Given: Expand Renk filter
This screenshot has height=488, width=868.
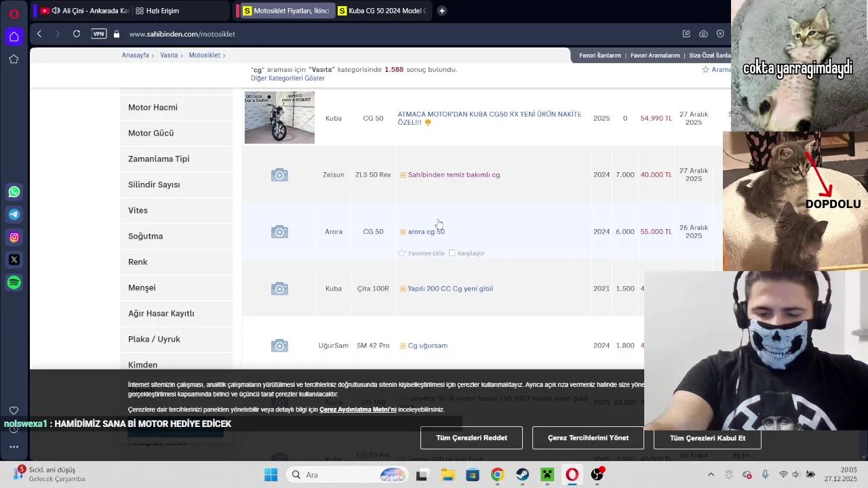Looking at the screenshot, I should tap(176, 262).
